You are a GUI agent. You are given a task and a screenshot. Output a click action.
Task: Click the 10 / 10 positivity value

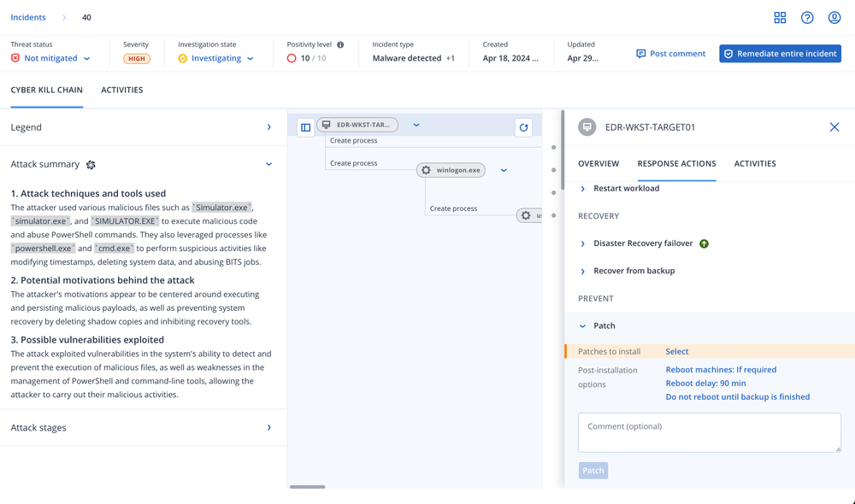click(313, 58)
